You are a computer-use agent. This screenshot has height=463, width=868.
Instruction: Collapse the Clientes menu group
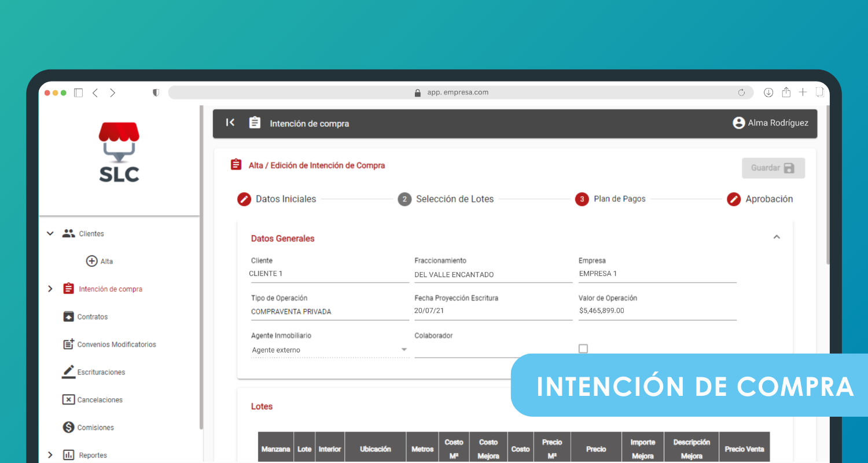pyautogui.click(x=50, y=233)
